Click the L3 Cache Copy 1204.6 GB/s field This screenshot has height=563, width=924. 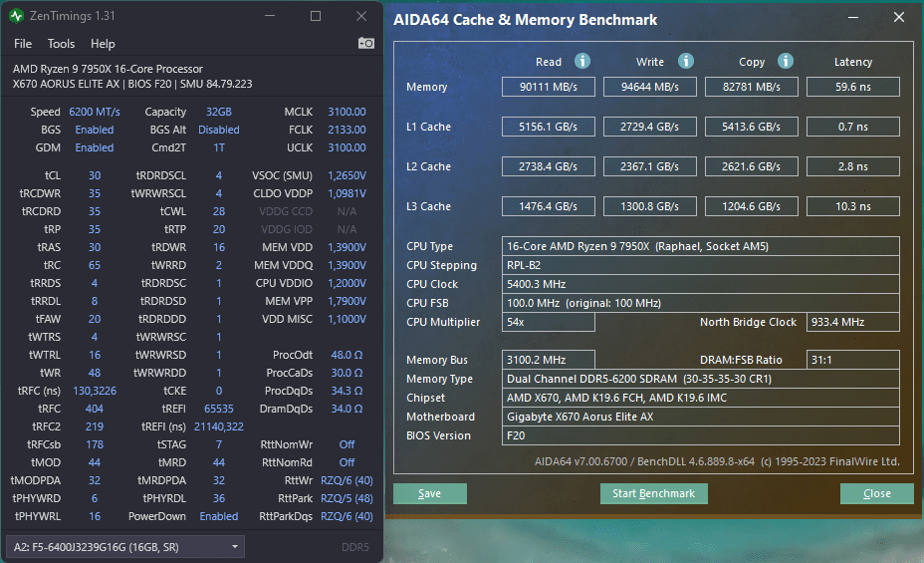coord(752,206)
